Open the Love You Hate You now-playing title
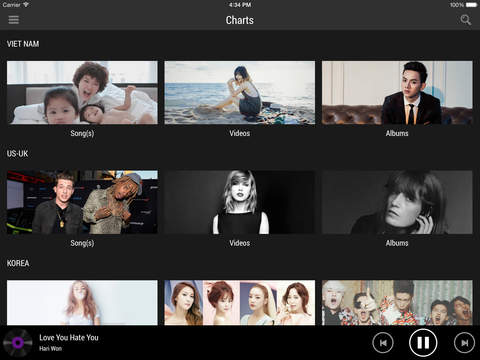Image resolution: width=480 pixels, height=360 pixels. coord(69,337)
